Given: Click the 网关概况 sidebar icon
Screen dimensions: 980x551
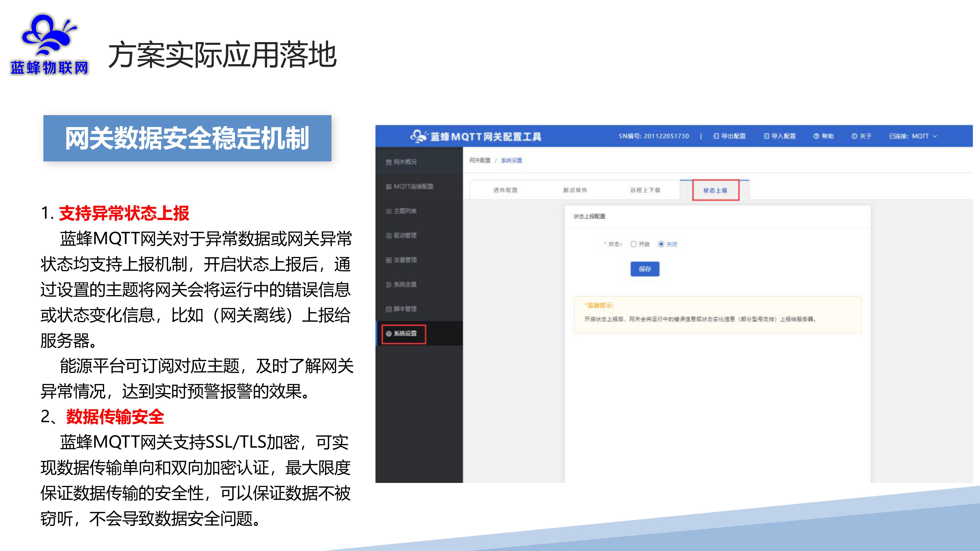Looking at the screenshot, I should [x=388, y=162].
